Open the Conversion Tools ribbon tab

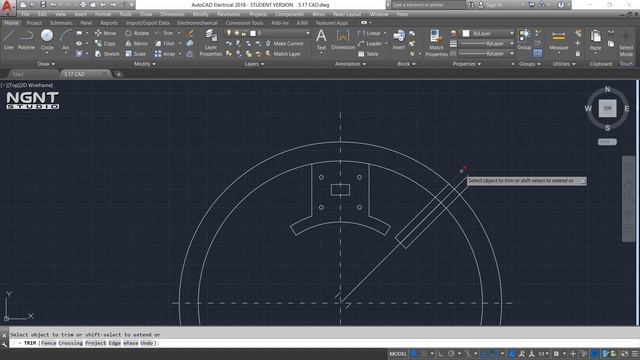pyautogui.click(x=244, y=23)
